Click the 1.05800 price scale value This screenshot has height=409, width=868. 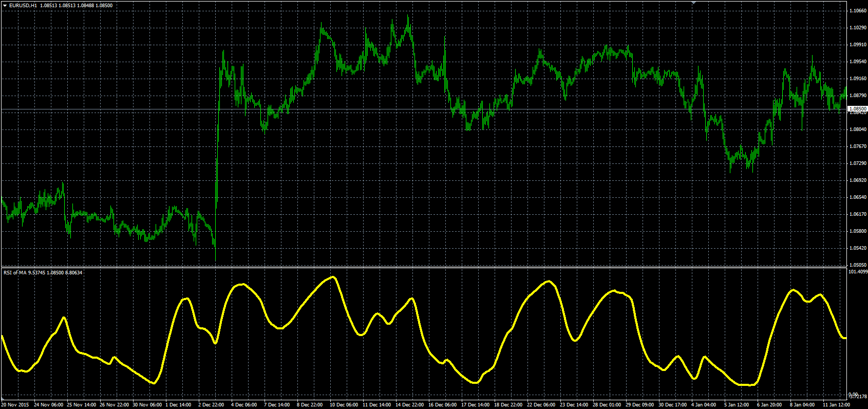[x=858, y=231]
